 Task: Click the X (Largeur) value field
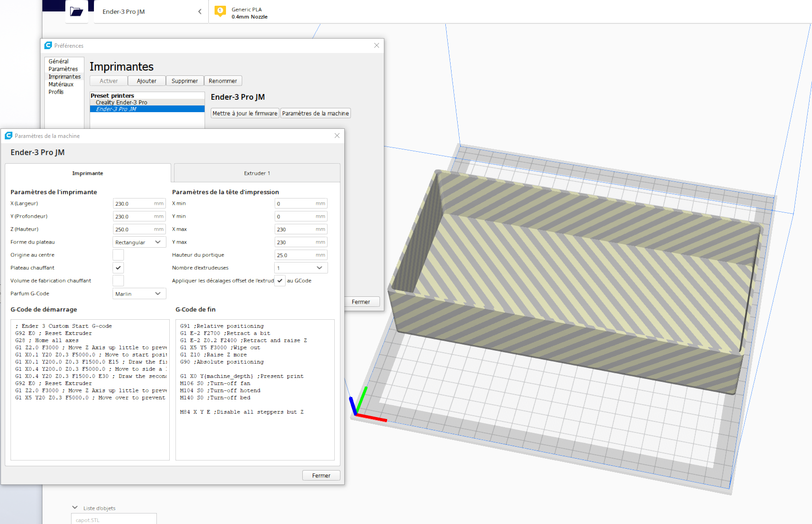click(139, 203)
